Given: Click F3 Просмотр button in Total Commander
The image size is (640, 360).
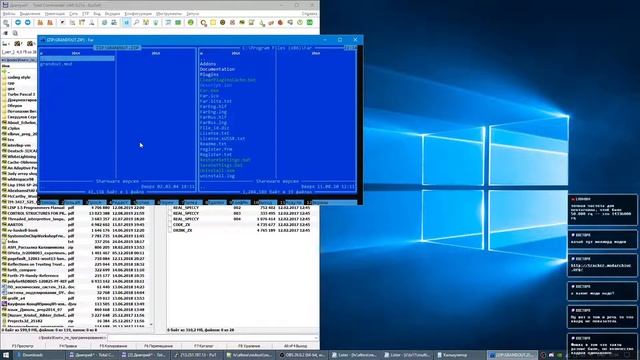Looking at the screenshot, I should [23, 346].
